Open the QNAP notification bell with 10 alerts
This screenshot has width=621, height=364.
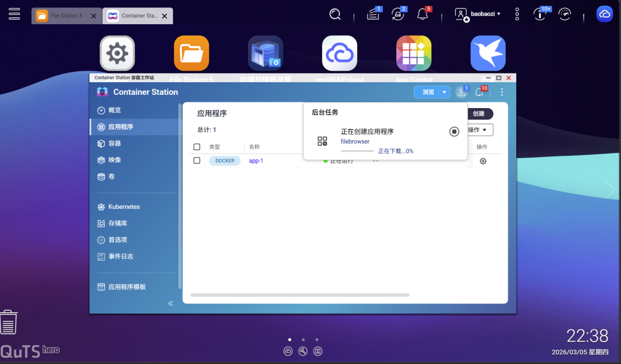pyautogui.click(x=479, y=91)
